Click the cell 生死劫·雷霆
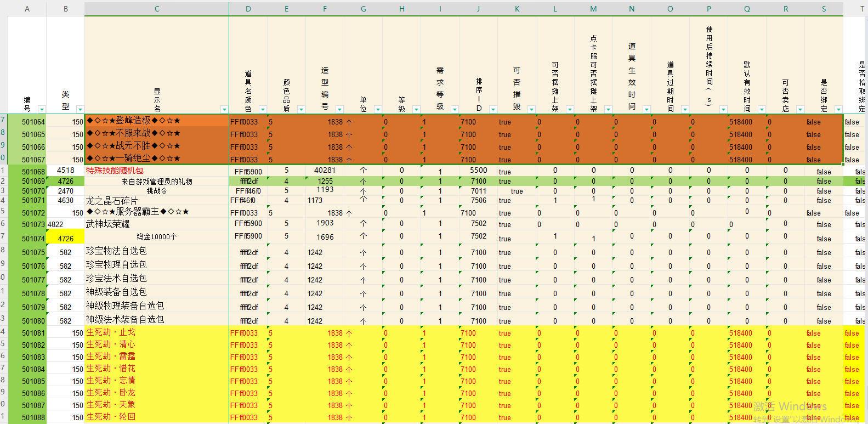Screen dimensions: 868x424 (111, 357)
